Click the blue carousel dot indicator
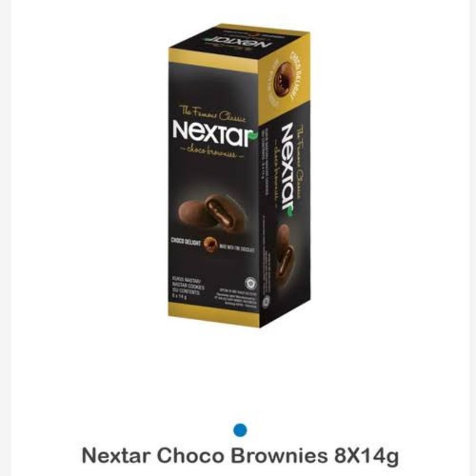The image size is (476, 476). (240, 430)
